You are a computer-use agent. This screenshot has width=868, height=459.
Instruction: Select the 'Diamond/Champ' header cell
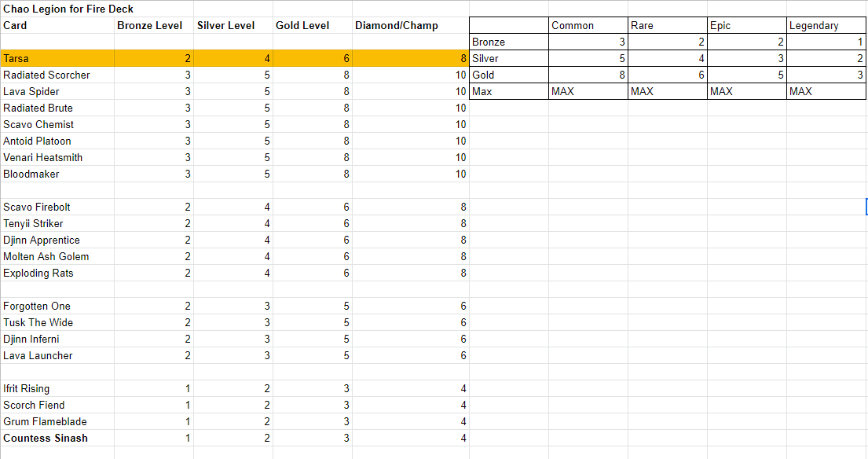tap(410, 25)
